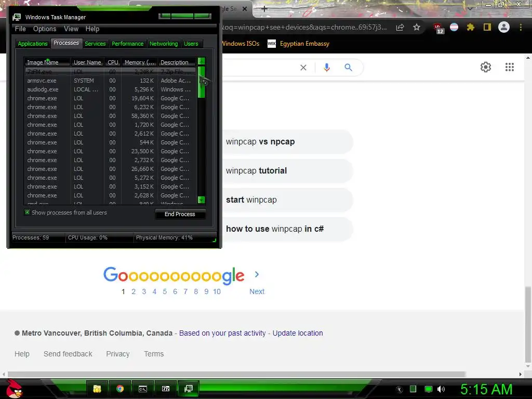Start Google voice search
This screenshot has height=399, width=532.
tap(327, 68)
